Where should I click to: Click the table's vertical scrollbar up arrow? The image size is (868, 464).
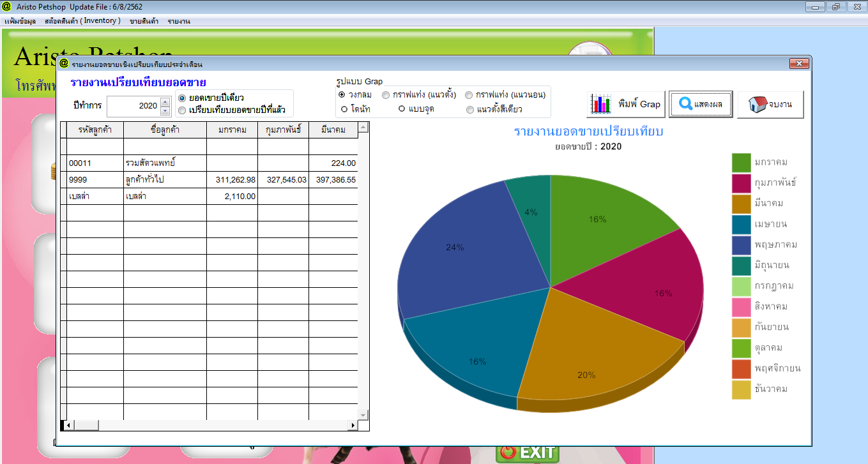pyautogui.click(x=363, y=128)
